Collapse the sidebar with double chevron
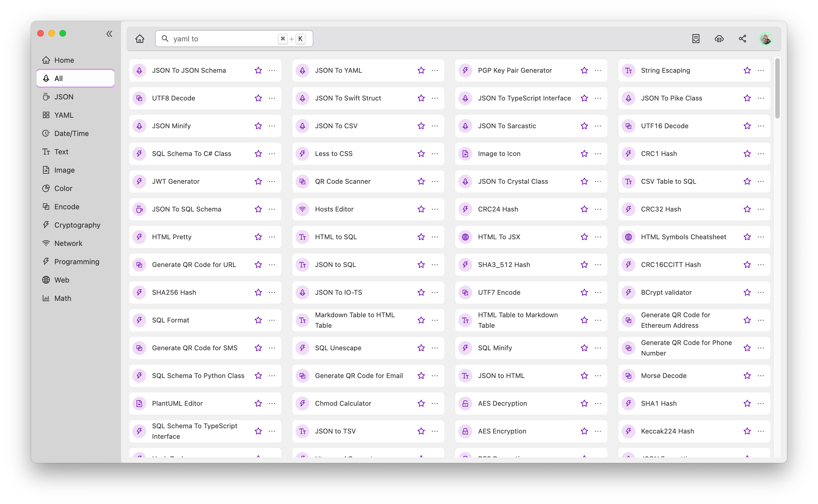The width and height of the screenshot is (818, 504). coord(109,34)
